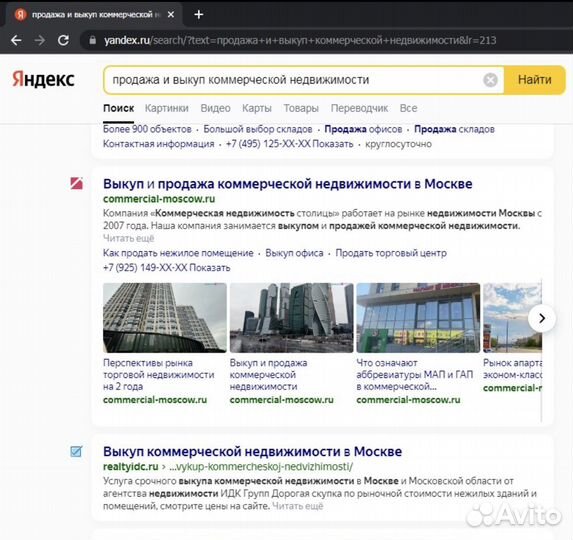Open the Контактная информация link
This screenshot has width=573, height=540.
click(x=159, y=144)
